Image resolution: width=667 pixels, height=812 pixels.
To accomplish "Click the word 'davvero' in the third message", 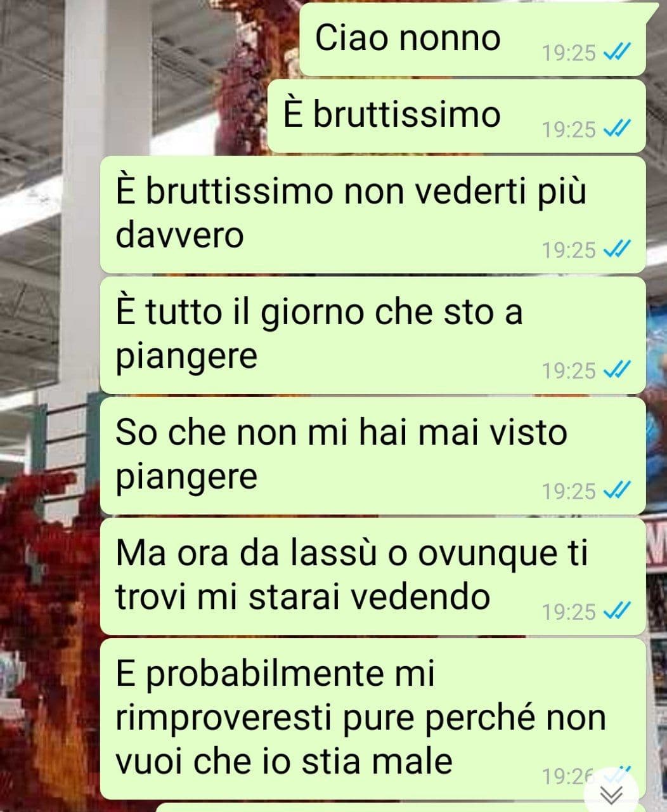I will 179,235.
